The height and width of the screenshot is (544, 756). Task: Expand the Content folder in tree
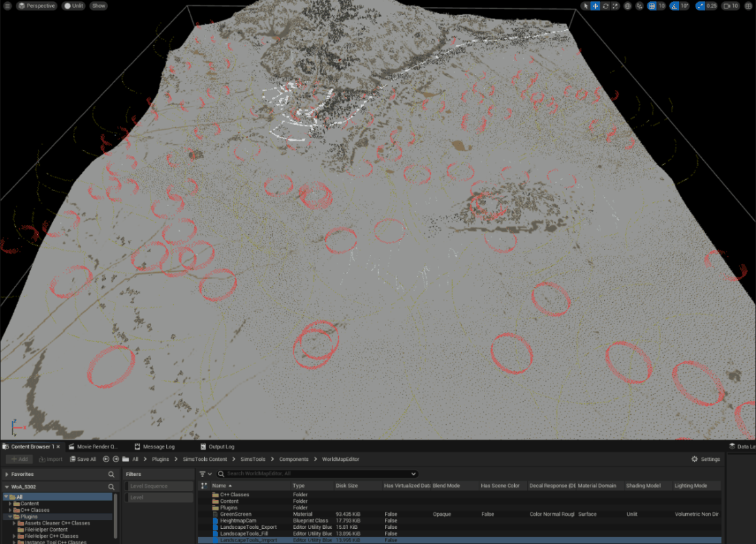10,503
